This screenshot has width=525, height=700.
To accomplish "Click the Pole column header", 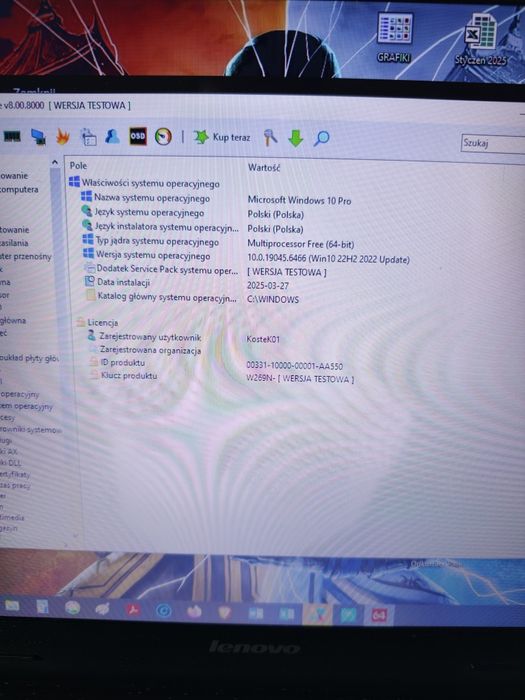I will click(78, 166).
